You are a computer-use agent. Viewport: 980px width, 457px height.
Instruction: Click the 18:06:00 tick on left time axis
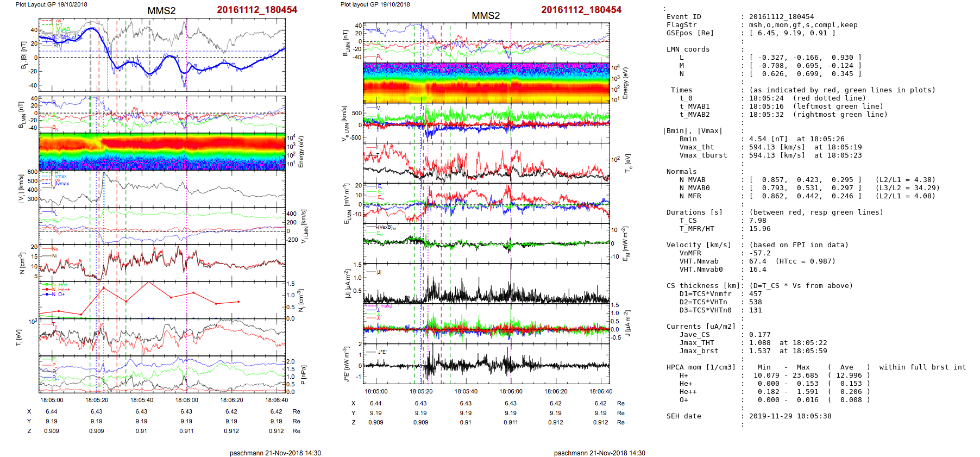coord(186,400)
